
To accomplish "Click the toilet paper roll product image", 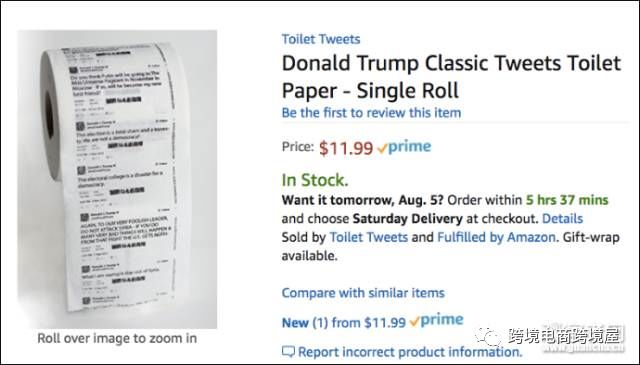I will [117, 179].
